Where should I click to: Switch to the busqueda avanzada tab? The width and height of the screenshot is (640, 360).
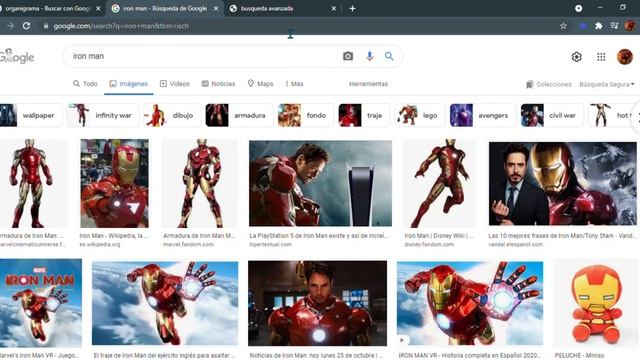coord(283,8)
